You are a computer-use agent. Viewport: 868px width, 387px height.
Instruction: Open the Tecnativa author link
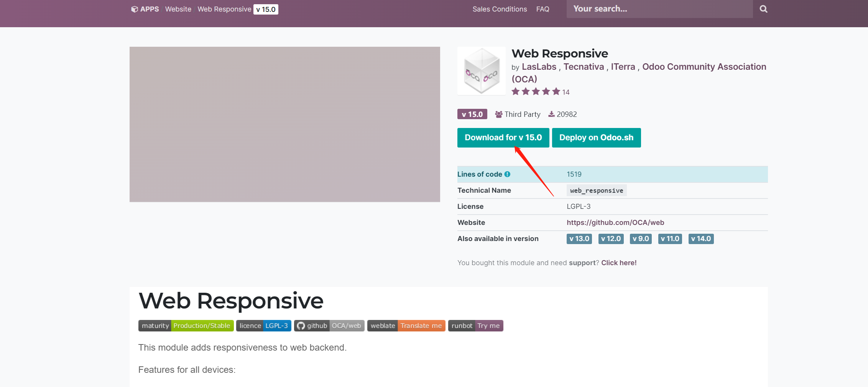pyautogui.click(x=584, y=67)
